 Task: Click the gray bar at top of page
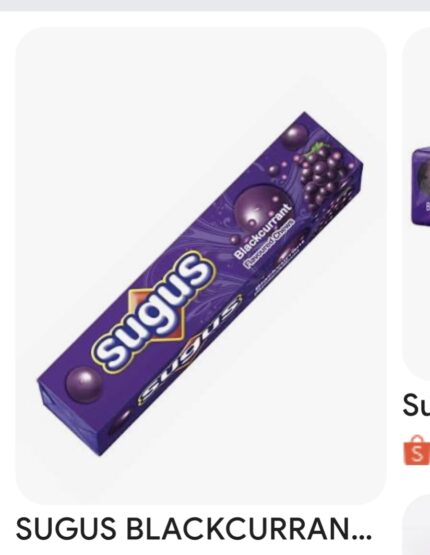[215, 5]
